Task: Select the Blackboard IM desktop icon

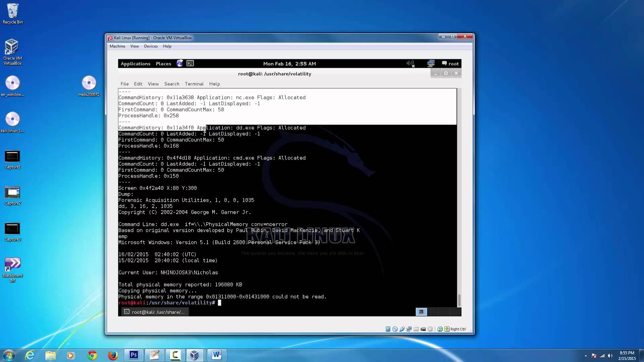Action: point(13,269)
